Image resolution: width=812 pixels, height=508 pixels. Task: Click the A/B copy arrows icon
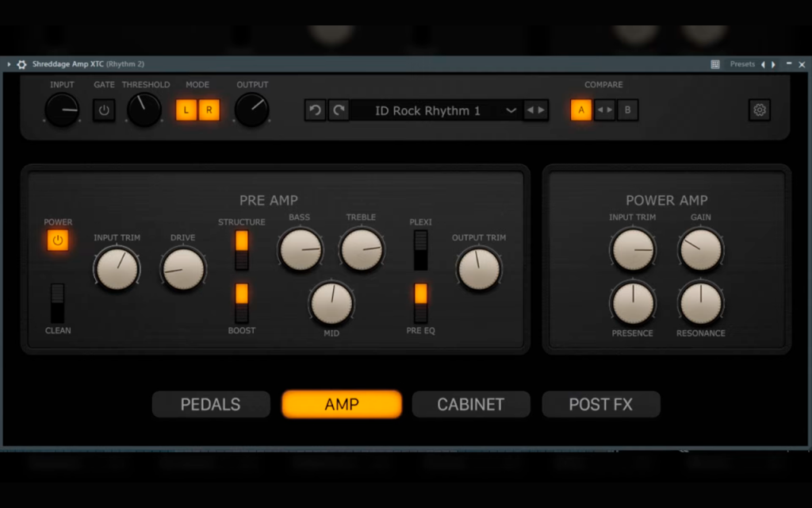(604, 110)
